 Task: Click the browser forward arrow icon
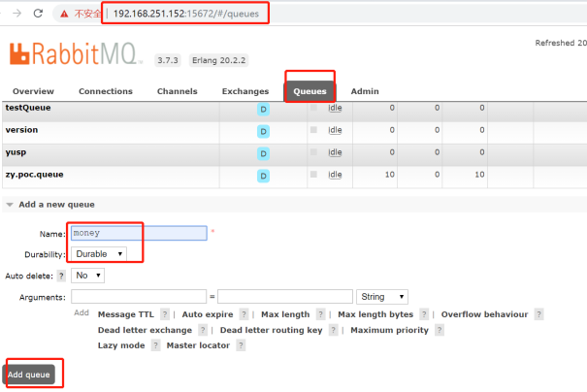click(x=11, y=14)
